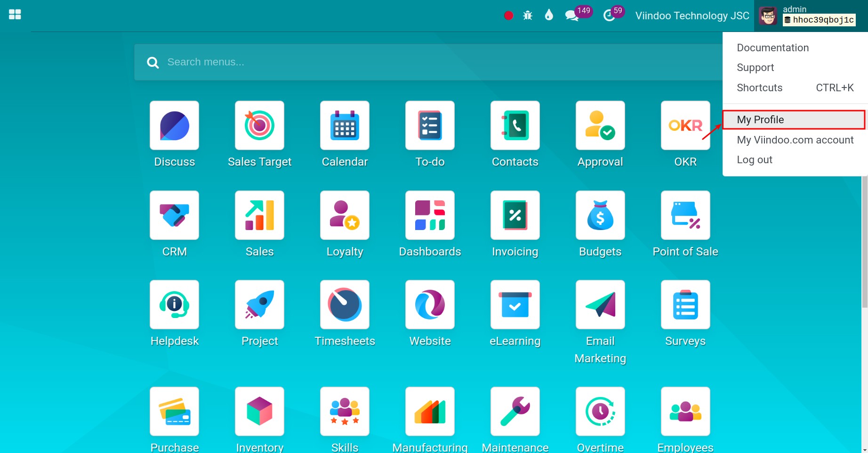868x453 pixels.
Task: Choose Log out in user menu
Action: tap(795, 159)
